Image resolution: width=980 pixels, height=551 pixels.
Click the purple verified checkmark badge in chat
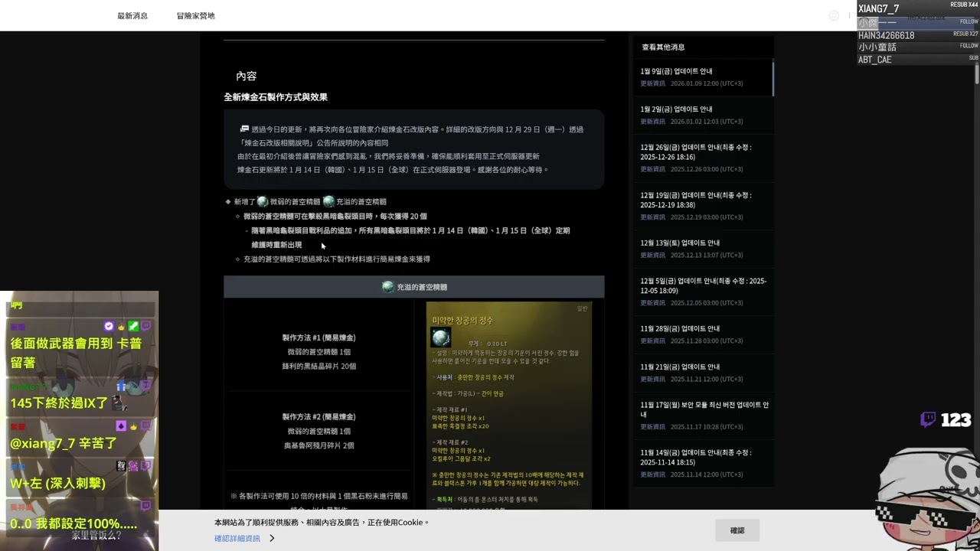(x=109, y=326)
